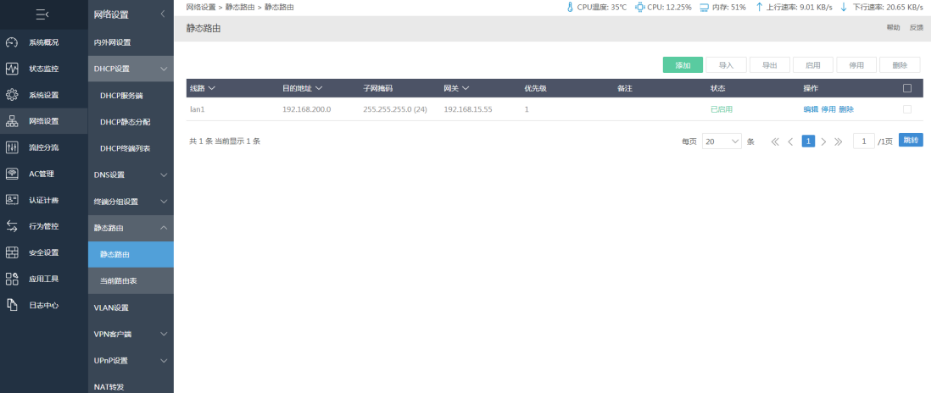Open the 系统概况 dashboard icon
The height and width of the screenshot is (394, 931).
click(12, 43)
